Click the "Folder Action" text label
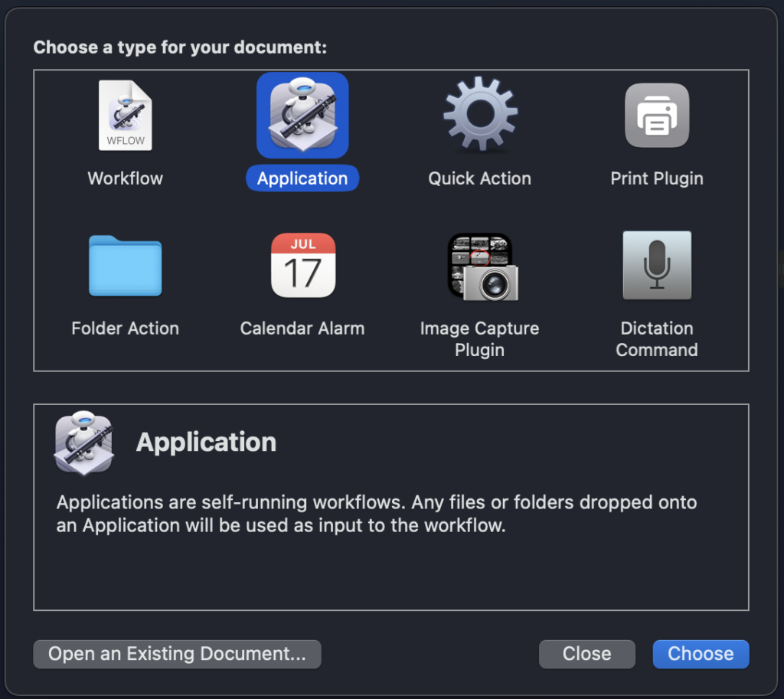Viewport: 784px width, 699px height. click(x=126, y=328)
